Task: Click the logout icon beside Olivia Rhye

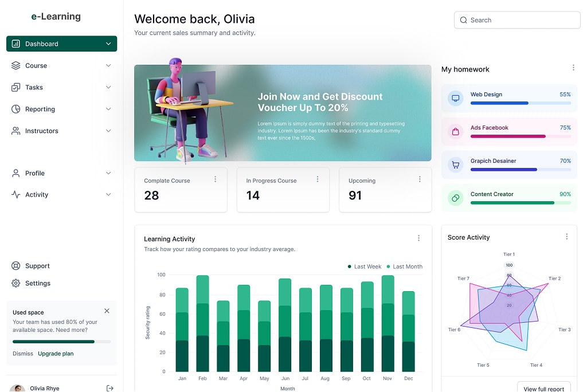Action: coord(110,388)
